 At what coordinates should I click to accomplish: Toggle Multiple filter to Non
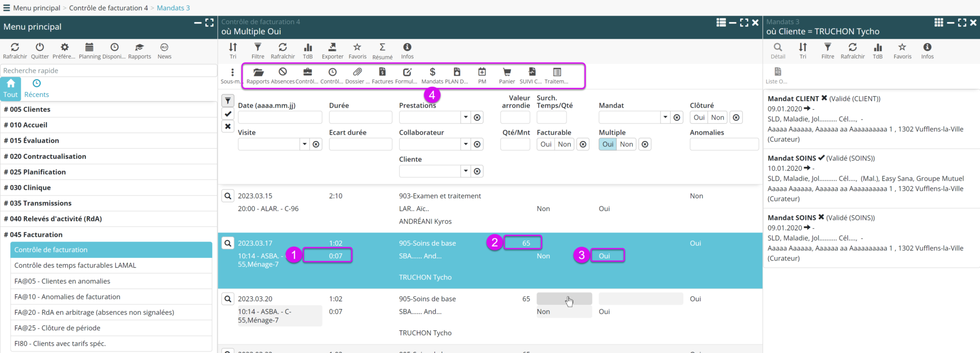point(626,145)
